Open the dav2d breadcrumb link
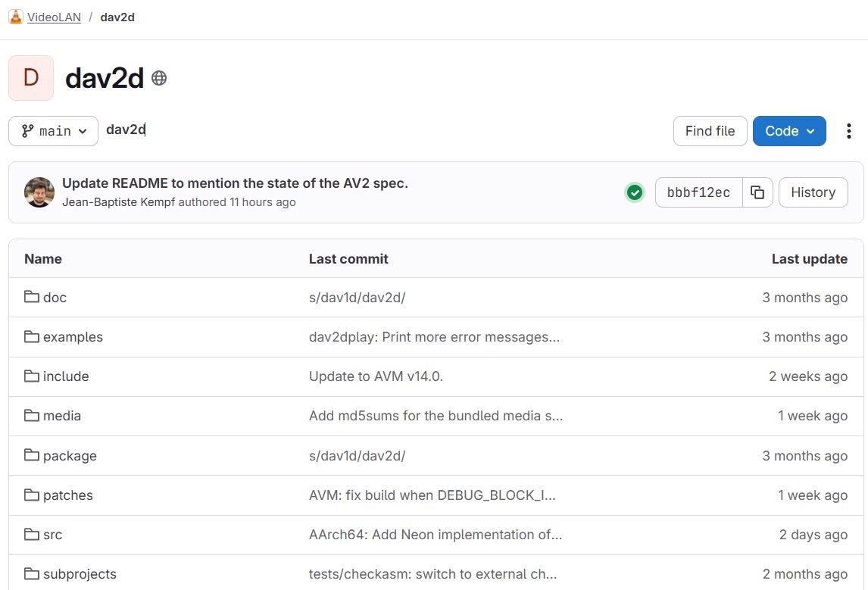The image size is (868, 590). point(117,17)
